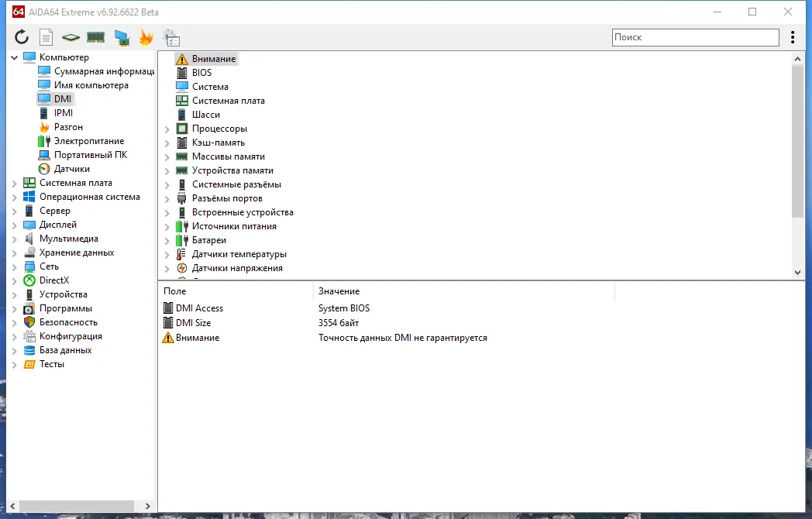Image resolution: width=812 pixels, height=519 pixels.
Task: Launch the flame stability test icon
Action: (146, 37)
